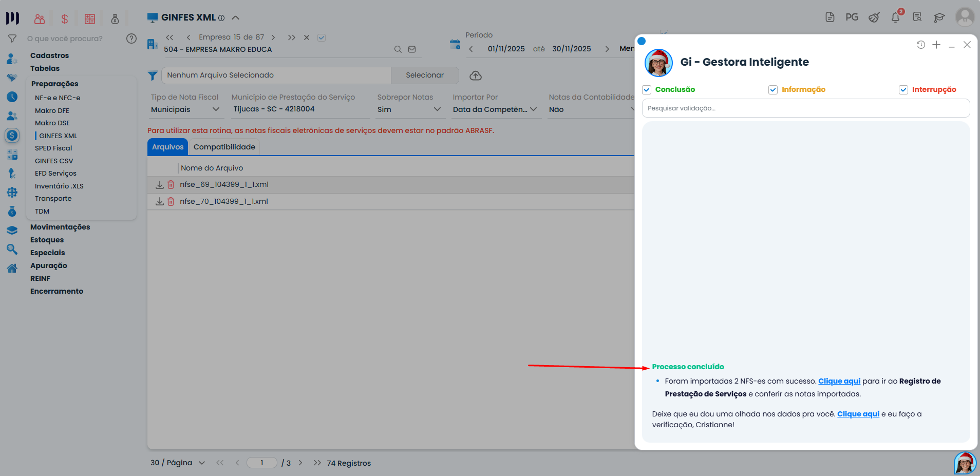
Task: Open the upload cloud icon
Action: (476, 75)
